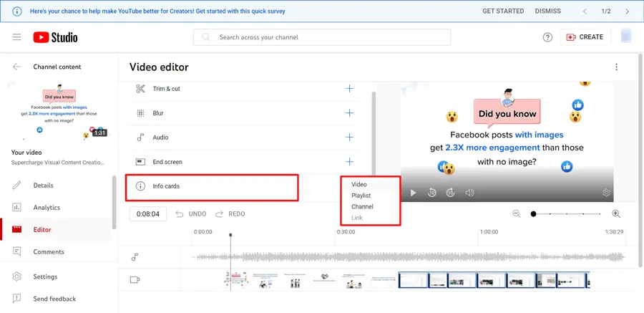Mute the preview with the volume icon

click(469, 193)
